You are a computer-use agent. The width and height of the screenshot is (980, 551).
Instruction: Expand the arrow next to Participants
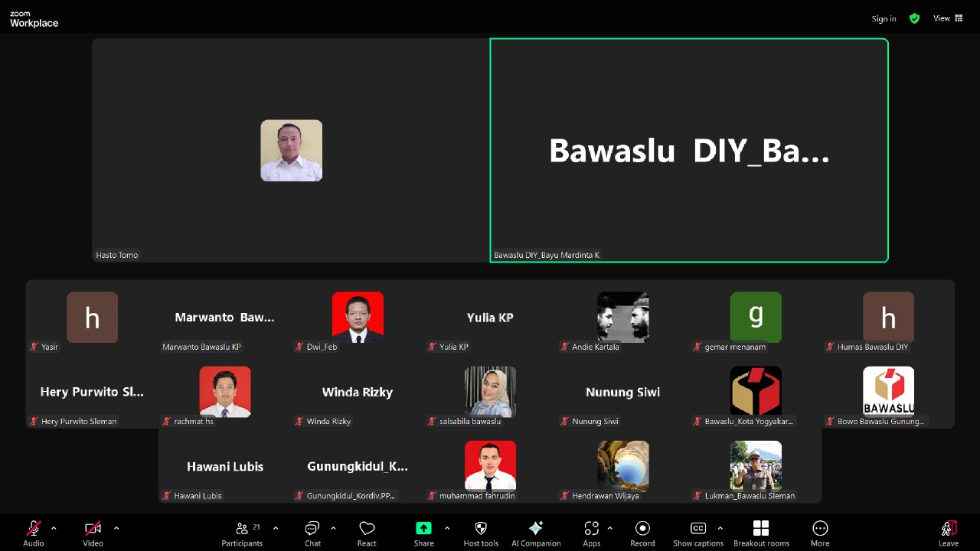click(x=276, y=528)
